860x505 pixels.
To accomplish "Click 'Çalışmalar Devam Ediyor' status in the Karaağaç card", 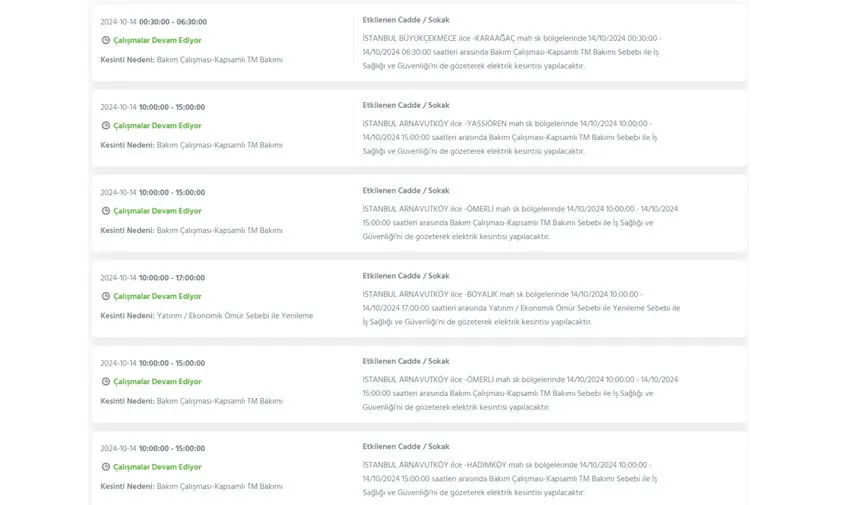I will coord(157,40).
